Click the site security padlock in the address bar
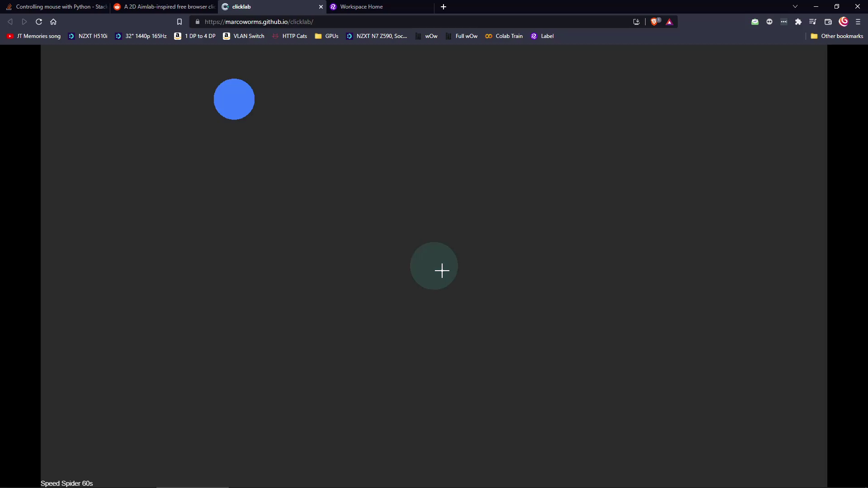This screenshot has height=488, width=868. pos(197,22)
